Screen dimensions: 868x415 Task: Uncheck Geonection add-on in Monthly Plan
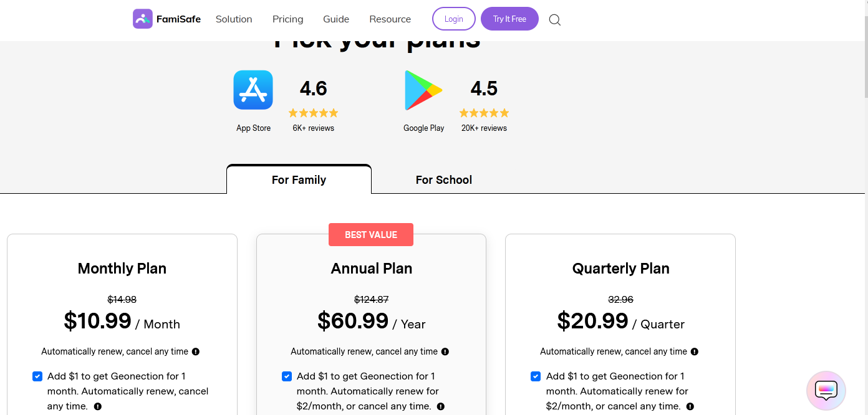click(37, 376)
